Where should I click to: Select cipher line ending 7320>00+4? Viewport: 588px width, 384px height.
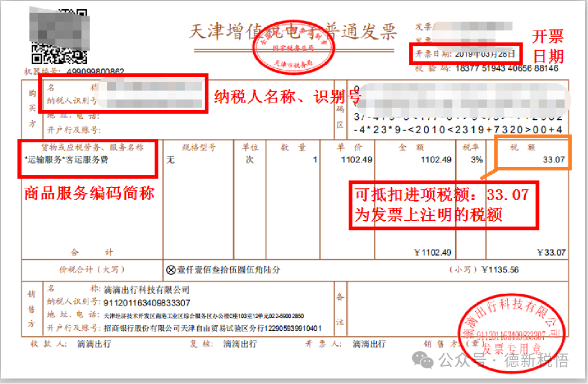[458, 130]
